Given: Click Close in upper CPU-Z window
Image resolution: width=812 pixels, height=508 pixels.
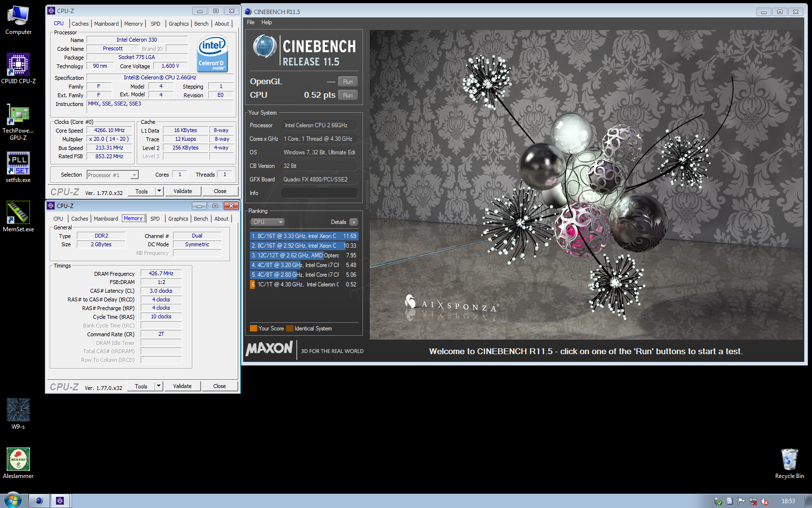Looking at the screenshot, I should pos(220,191).
